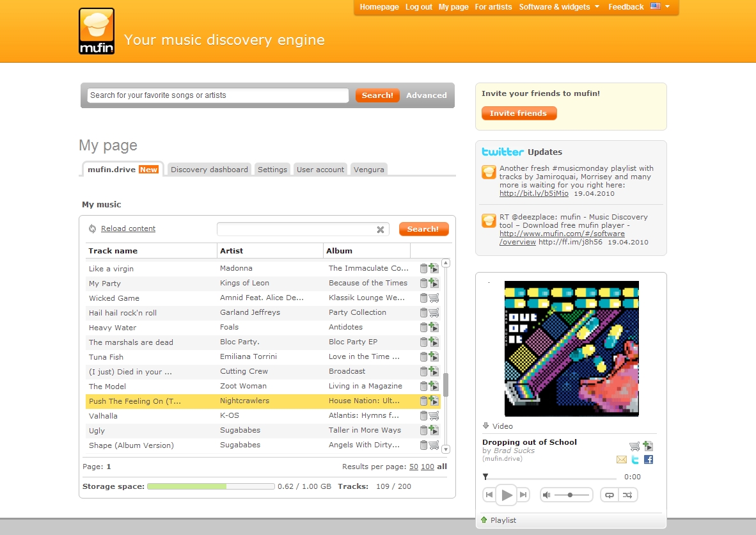Switch to the Settings tab

[x=272, y=170]
